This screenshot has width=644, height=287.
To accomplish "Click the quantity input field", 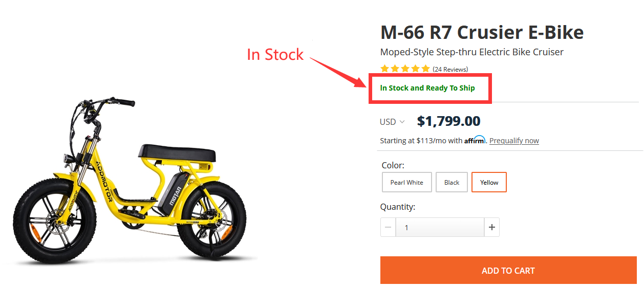I will click(x=439, y=227).
